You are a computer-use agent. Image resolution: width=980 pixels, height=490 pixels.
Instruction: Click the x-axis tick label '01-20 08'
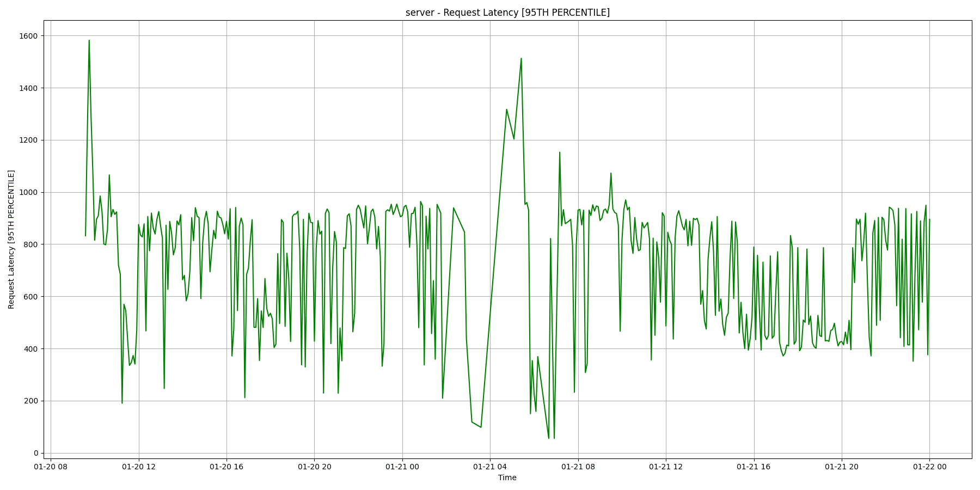click(51, 467)
